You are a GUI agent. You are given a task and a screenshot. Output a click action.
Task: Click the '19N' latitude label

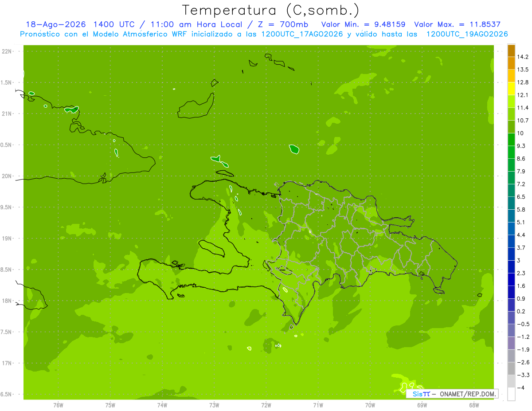tap(8, 239)
